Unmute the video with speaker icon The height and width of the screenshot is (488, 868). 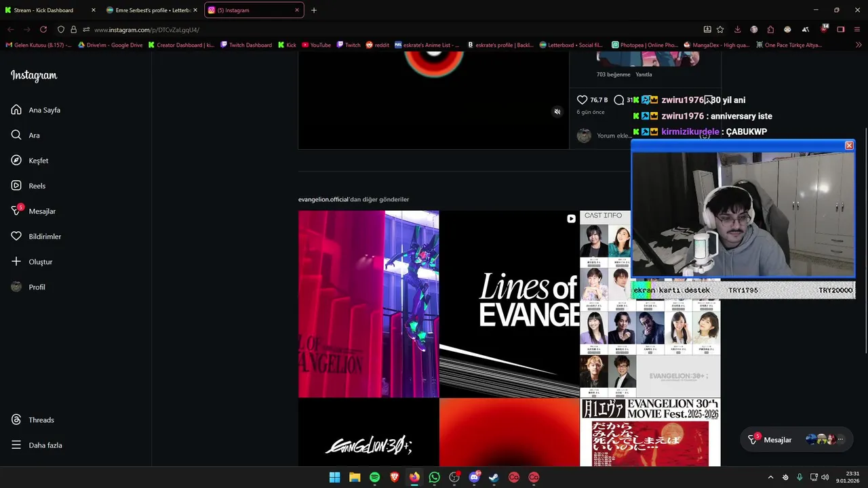point(557,112)
